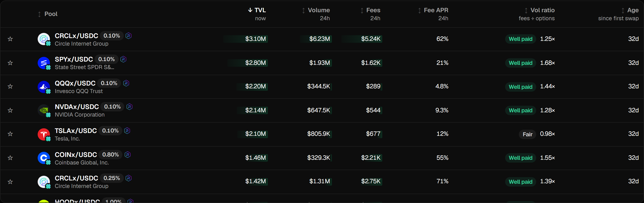Click the Raydium badge beside COINx/USDC
This screenshot has height=203, width=644.
pos(128,155)
